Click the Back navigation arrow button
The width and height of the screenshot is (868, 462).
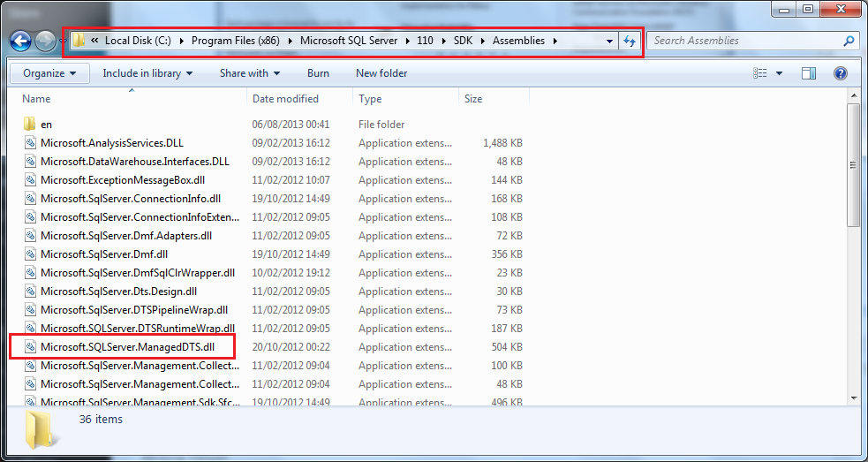pyautogui.click(x=21, y=41)
